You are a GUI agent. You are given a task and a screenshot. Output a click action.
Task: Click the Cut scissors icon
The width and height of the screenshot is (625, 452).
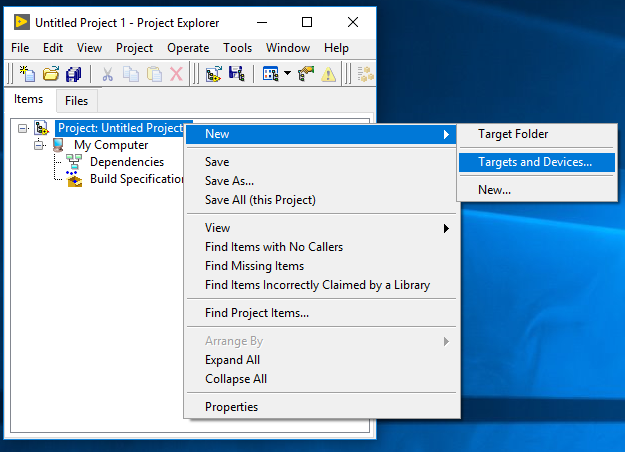(x=107, y=74)
